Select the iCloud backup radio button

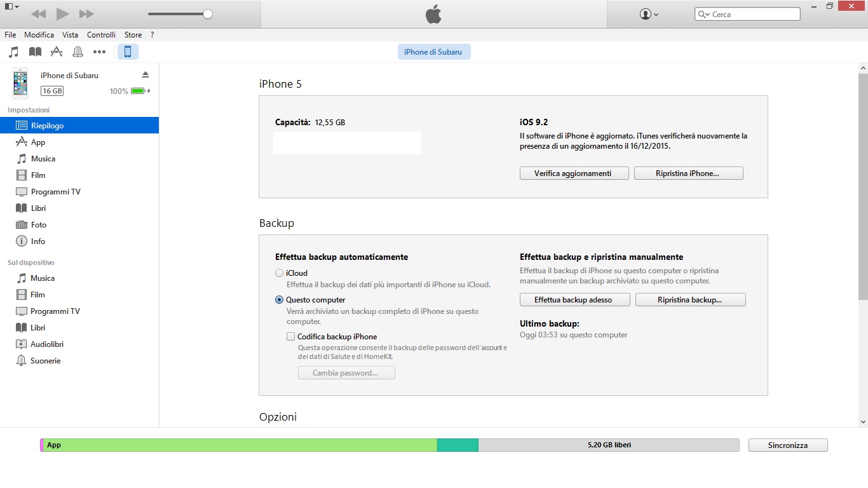[279, 273]
